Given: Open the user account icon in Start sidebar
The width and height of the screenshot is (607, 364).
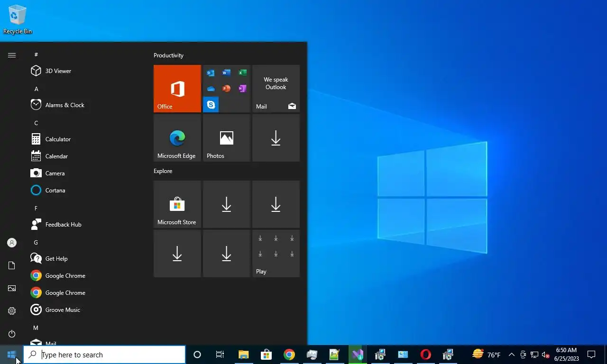Looking at the screenshot, I should tap(12, 243).
